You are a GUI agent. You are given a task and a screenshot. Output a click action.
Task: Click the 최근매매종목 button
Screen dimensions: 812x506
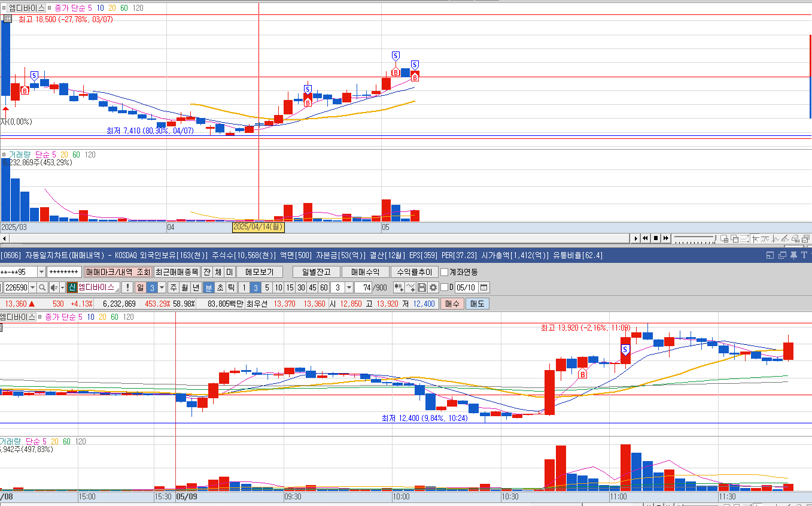pyautogui.click(x=177, y=272)
